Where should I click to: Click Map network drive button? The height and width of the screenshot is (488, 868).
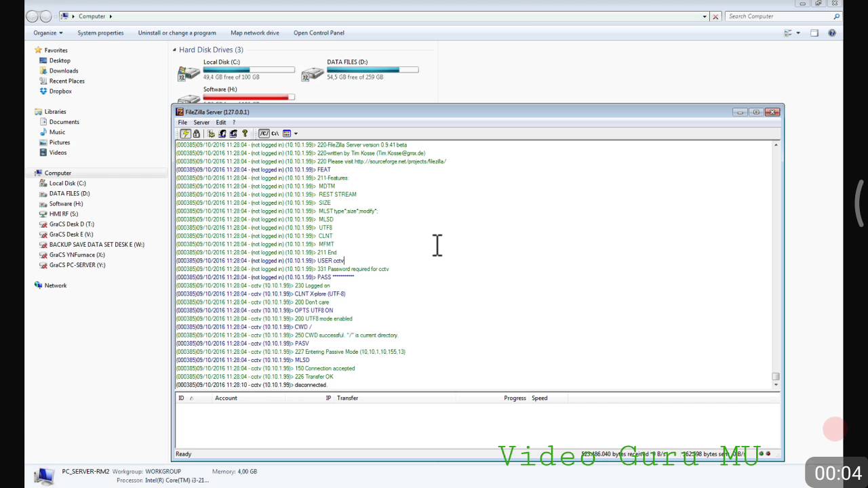pyautogui.click(x=254, y=33)
